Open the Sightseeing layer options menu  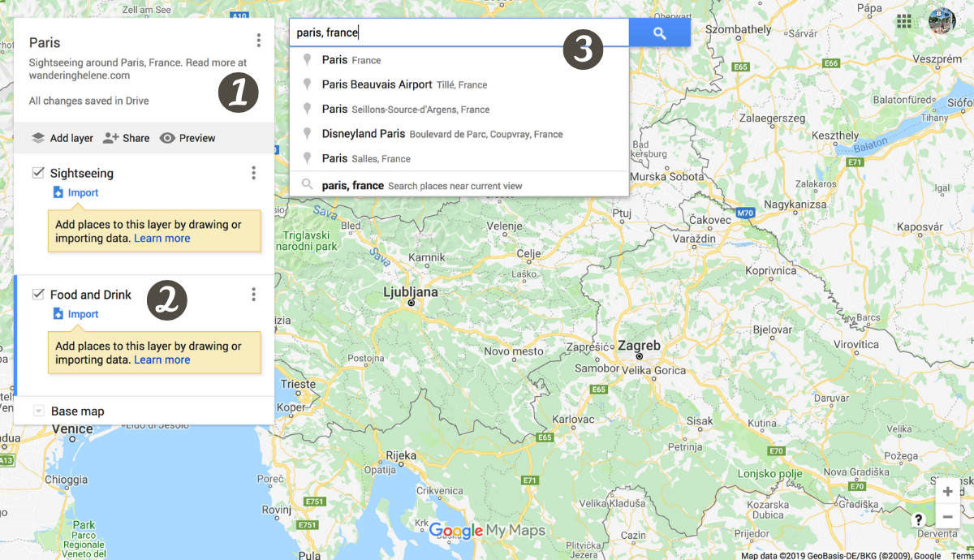(254, 173)
